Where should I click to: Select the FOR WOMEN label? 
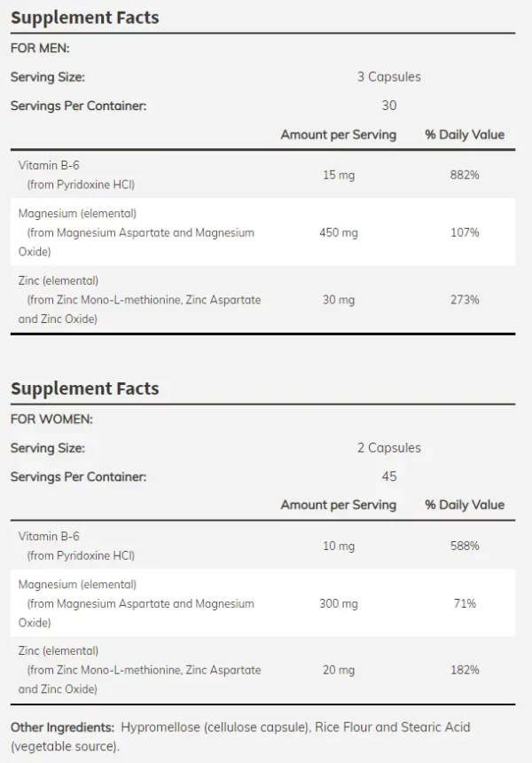[x=51, y=419]
